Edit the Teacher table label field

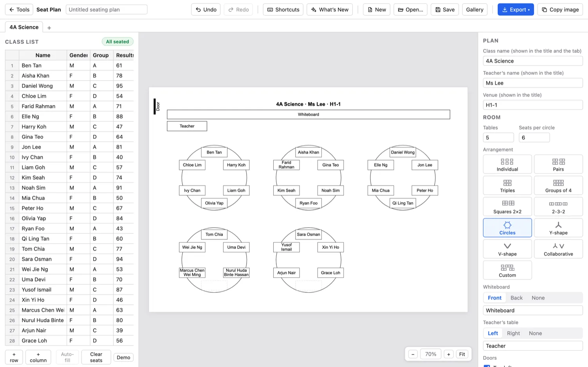[x=533, y=346]
